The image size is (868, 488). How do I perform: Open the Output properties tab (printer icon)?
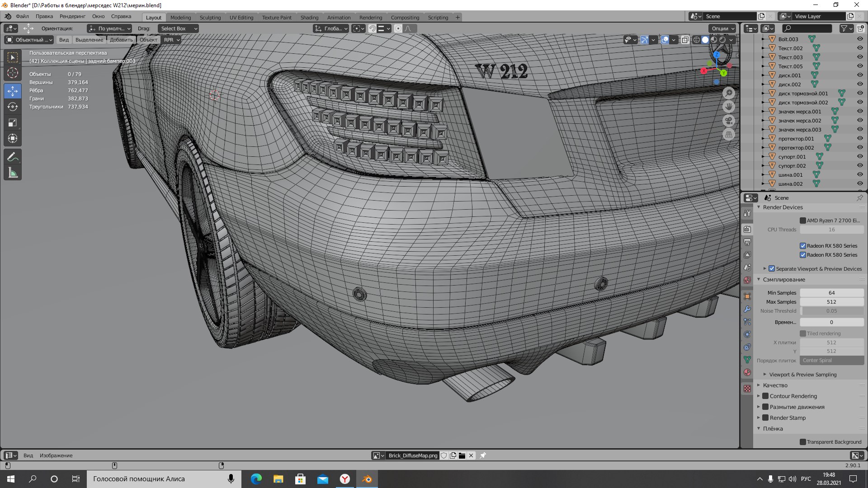[747, 242]
